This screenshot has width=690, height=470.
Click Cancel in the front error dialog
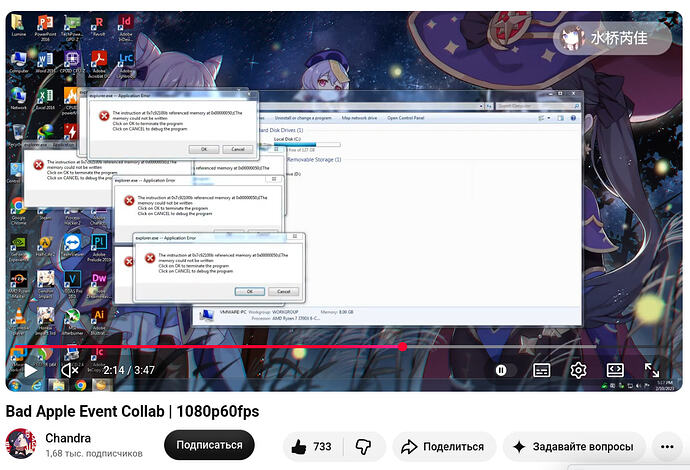tap(283, 291)
